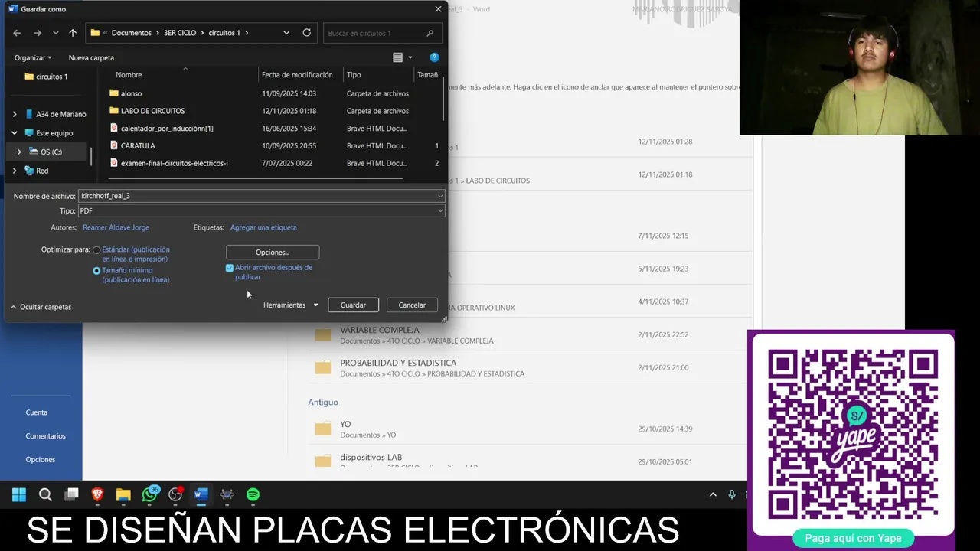Open Cuenta in Word backstage
980x551 pixels.
[x=37, y=412]
